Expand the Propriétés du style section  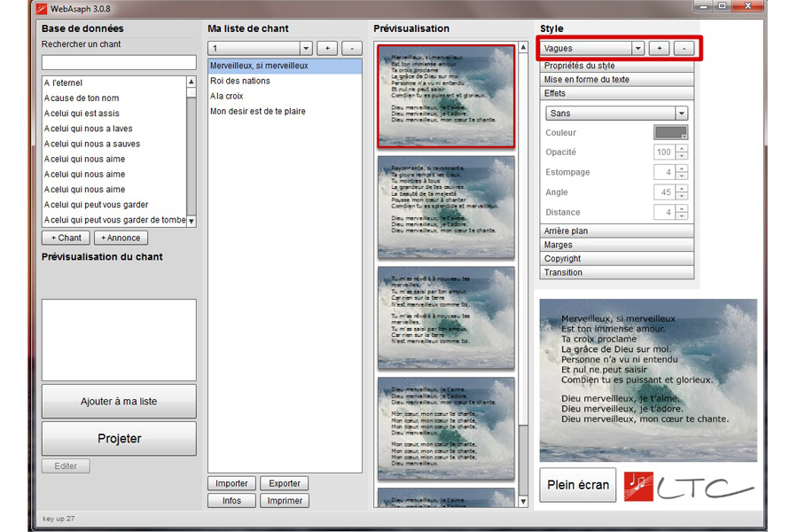(x=617, y=66)
